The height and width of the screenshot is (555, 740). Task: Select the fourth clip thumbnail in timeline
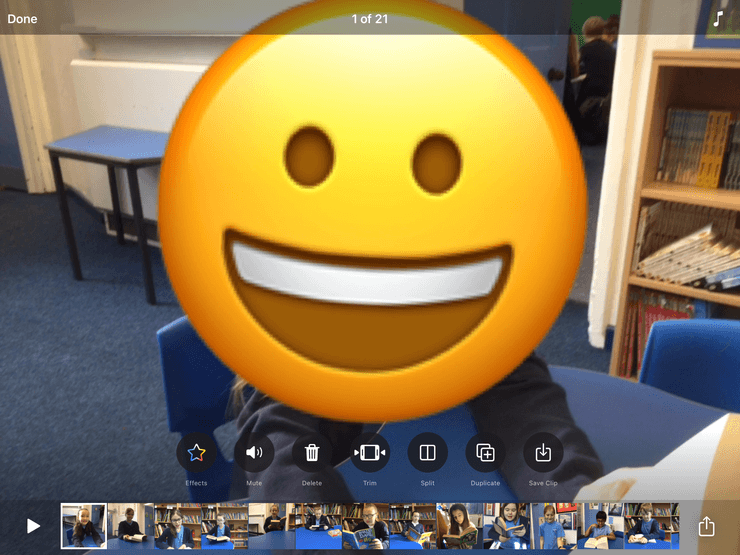pyautogui.click(x=225, y=526)
